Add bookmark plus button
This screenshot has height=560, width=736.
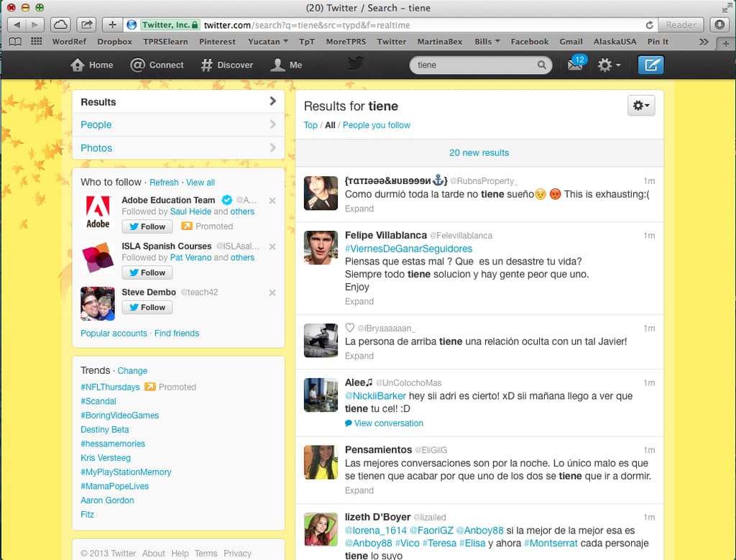coord(112,25)
